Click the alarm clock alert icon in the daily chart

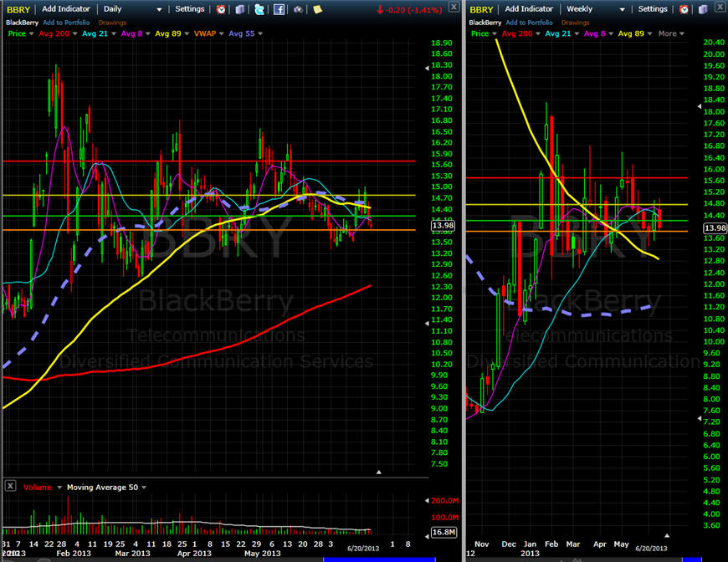pos(221,9)
